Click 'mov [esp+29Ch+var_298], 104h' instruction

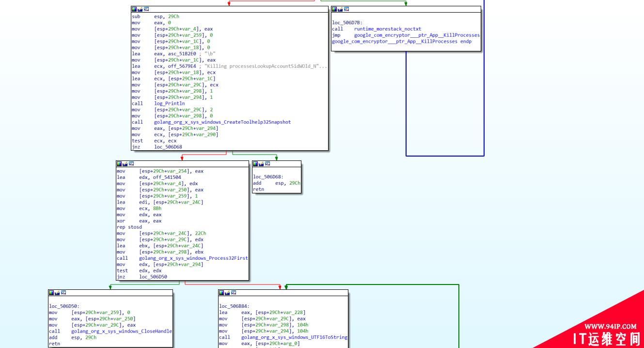[264, 325]
